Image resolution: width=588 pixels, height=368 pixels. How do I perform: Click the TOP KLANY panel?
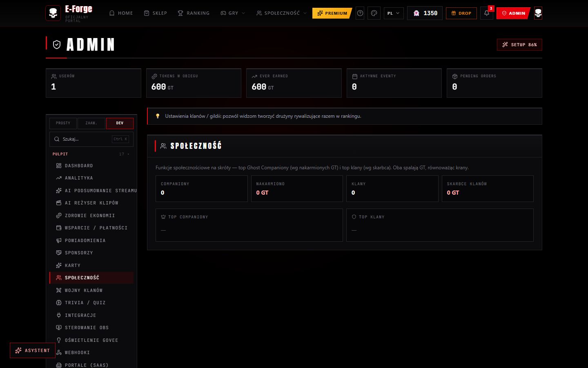pyautogui.click(x=440, y=225)
